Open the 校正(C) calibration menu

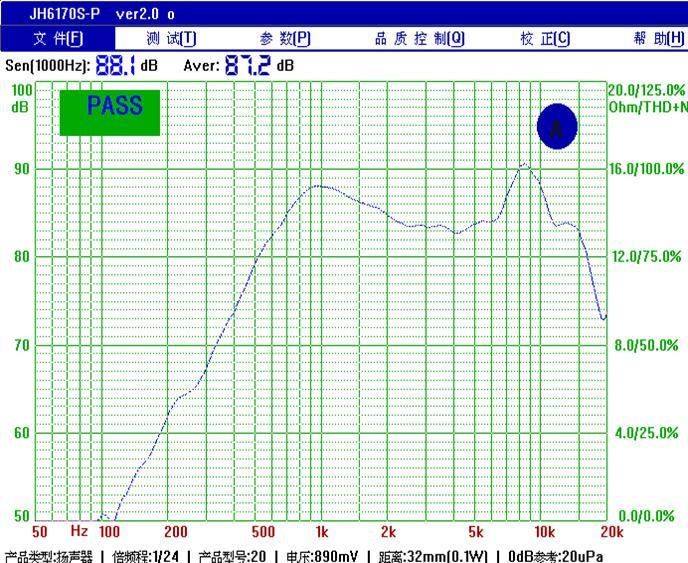545,39
